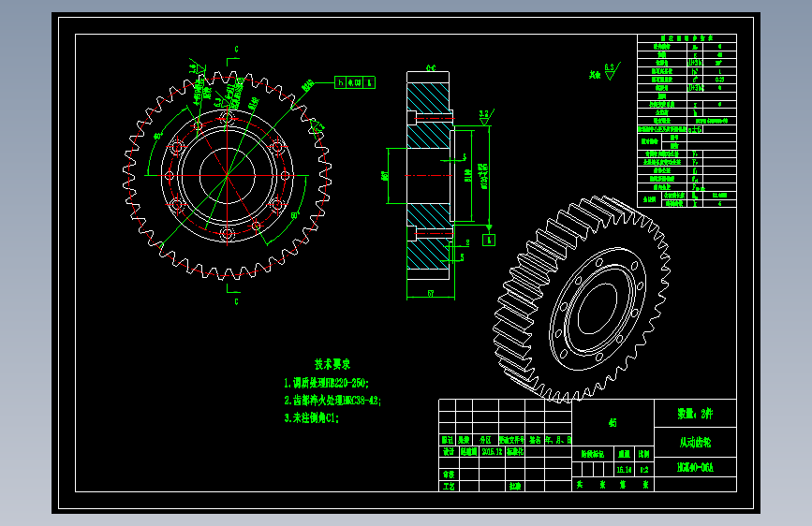
Task: Click the 年、月、日 header cell
Action: click(558, 440)
